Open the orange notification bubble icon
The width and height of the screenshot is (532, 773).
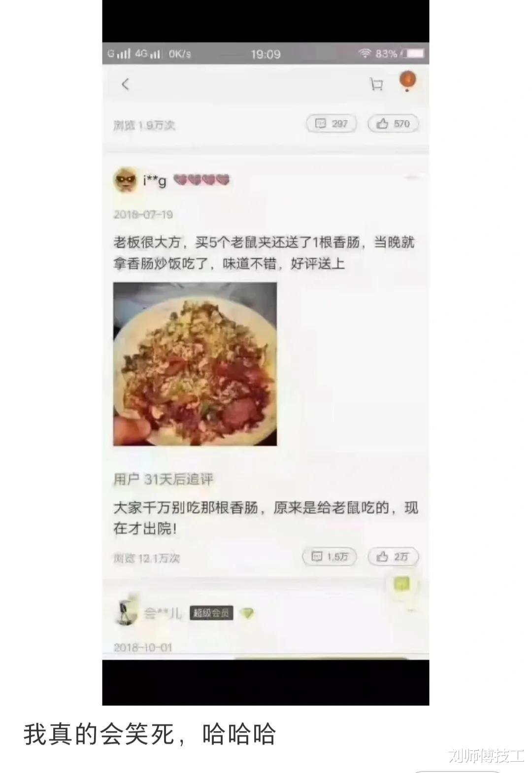point(407,81)
